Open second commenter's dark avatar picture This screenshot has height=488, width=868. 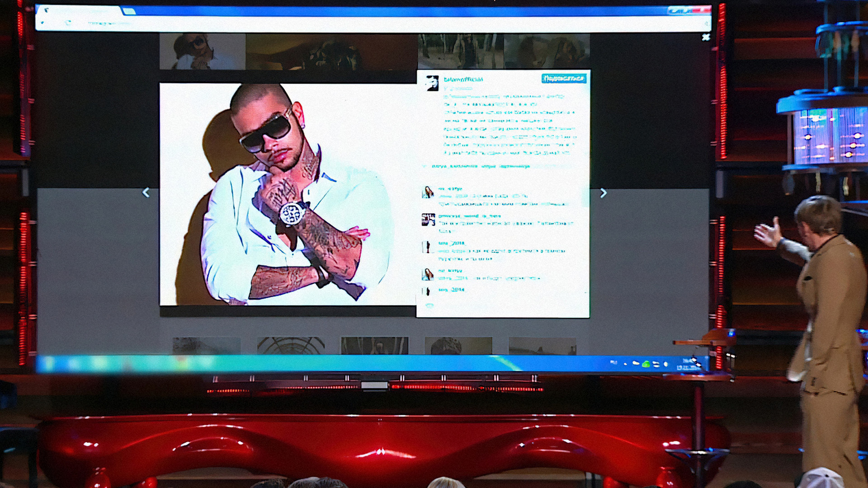(428, 220)
